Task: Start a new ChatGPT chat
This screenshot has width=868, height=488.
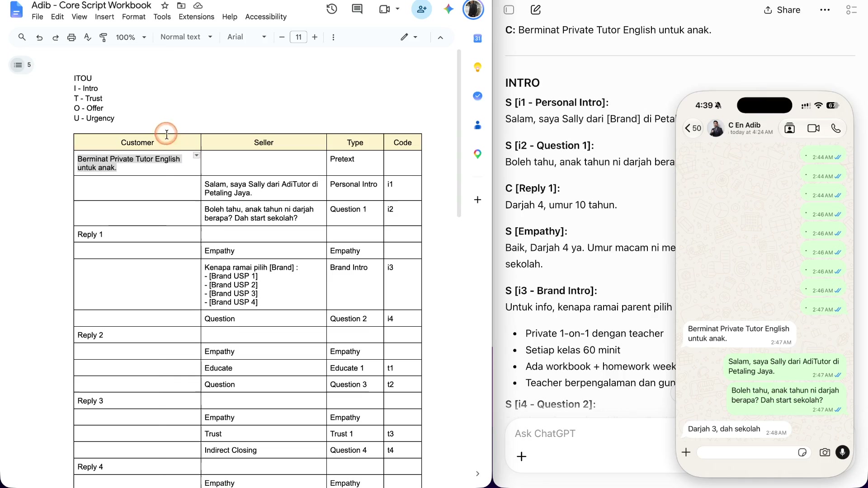Action: [536, 10]
